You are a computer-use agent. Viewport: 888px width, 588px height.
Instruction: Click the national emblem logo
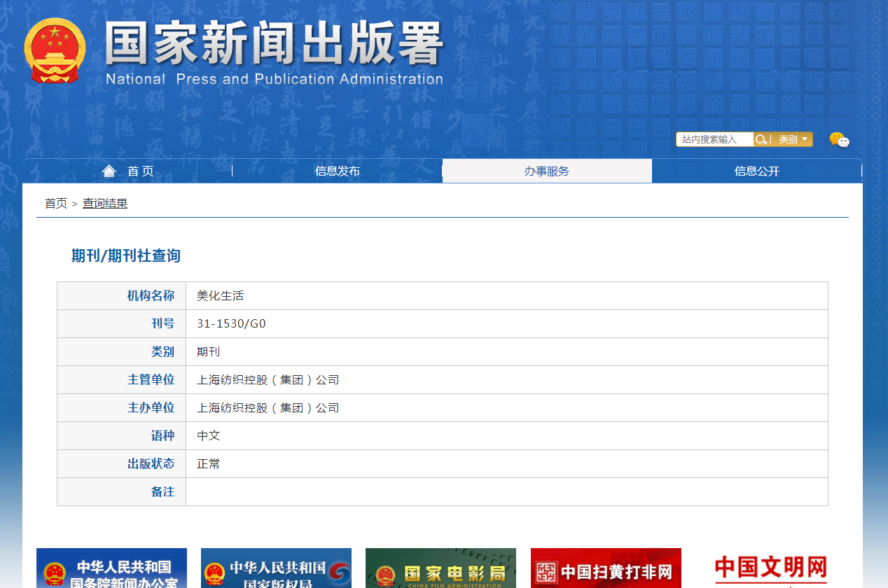(55, 51)
